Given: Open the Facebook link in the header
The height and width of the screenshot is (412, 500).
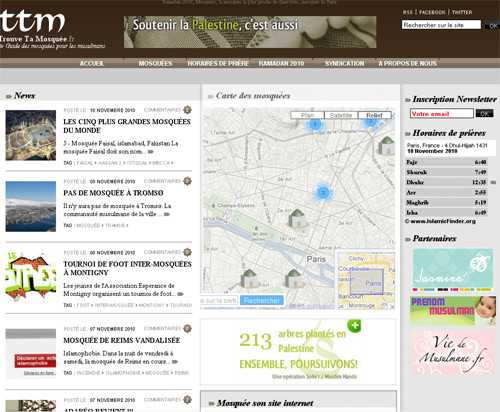Looking at the screenshot, I should pyautogui.click(x=432, y=12).
